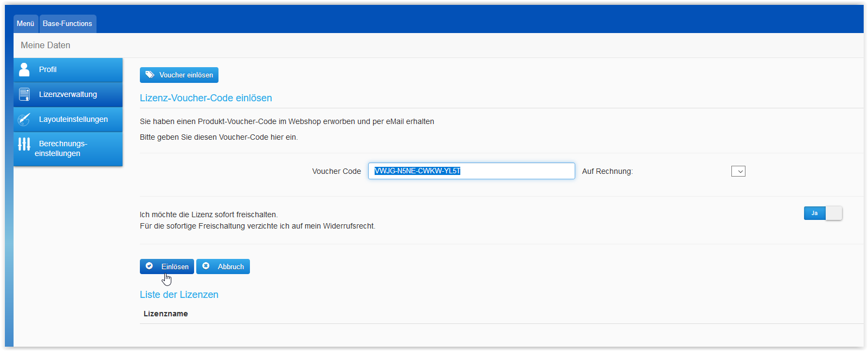Go to Layouteinstellungen in the sidebar
The image size is (868, 351).
tap(73, 119)
